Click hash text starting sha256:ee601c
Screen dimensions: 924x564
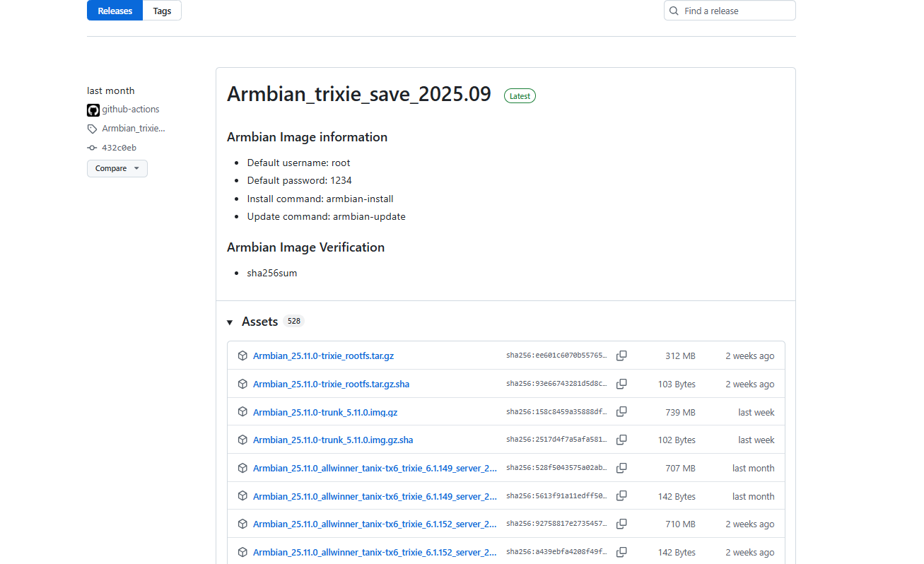[556, 356]
